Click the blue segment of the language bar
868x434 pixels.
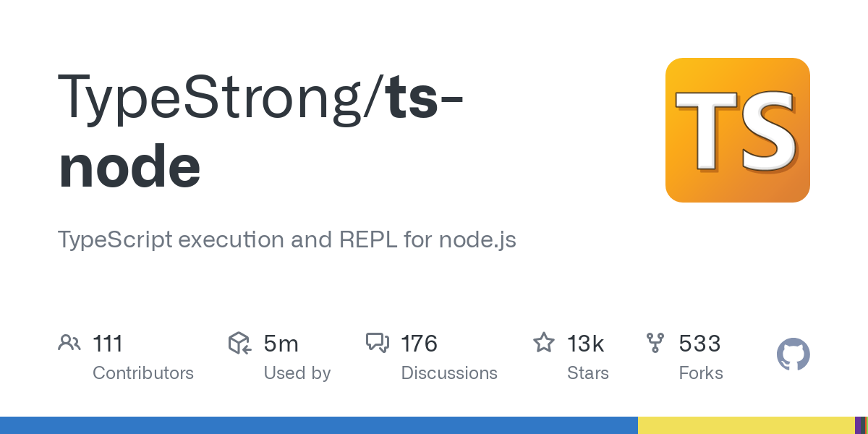point(318,425)
